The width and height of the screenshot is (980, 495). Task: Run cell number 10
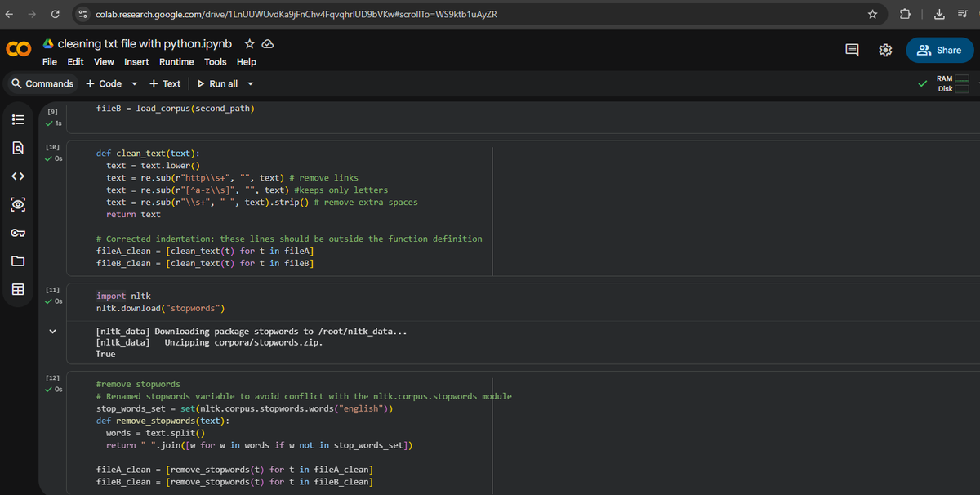coord(51,146)
